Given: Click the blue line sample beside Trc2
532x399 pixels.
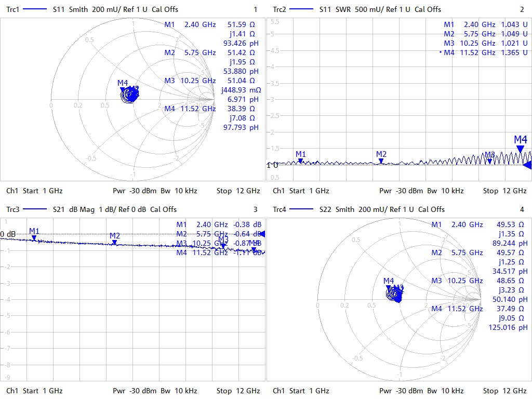Looking at the screenshot, I should [301, 9].
